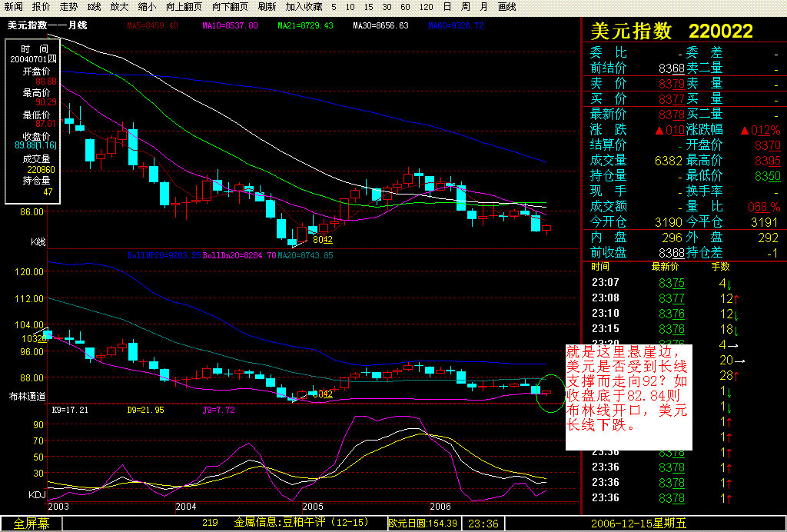
Task: Click the K线 panel label
Action: click(x=38, y=242)
